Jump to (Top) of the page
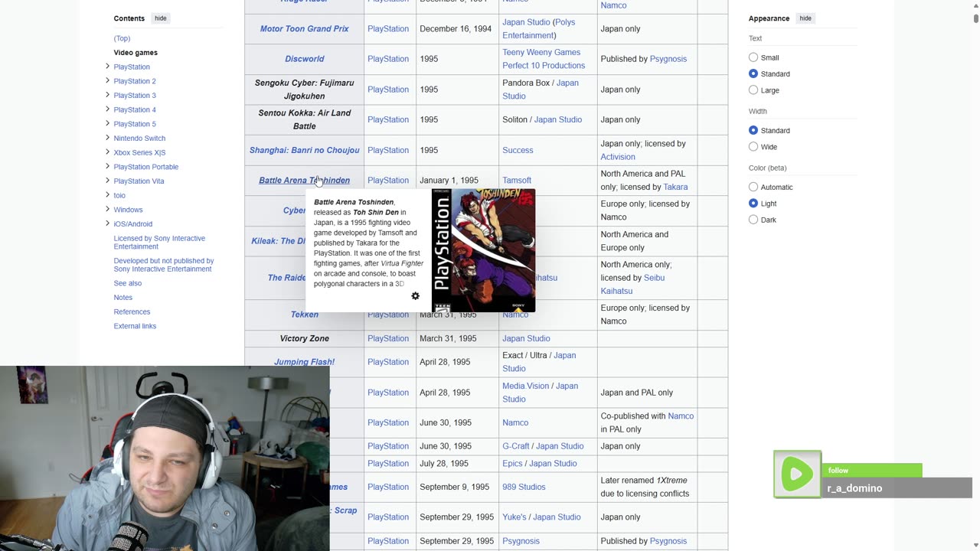Image resolution: width=980 pixels, height=551 pixels. [x=122, y=38]
